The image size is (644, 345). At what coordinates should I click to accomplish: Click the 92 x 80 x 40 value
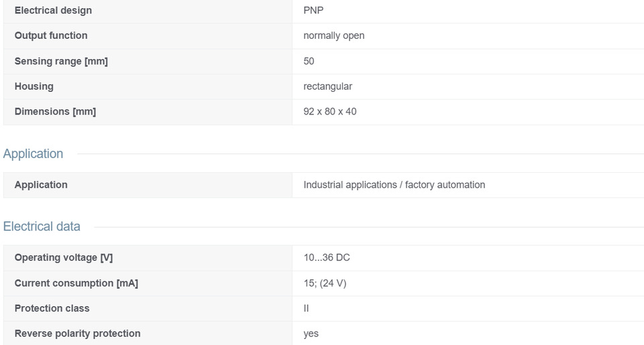point(330,112)
